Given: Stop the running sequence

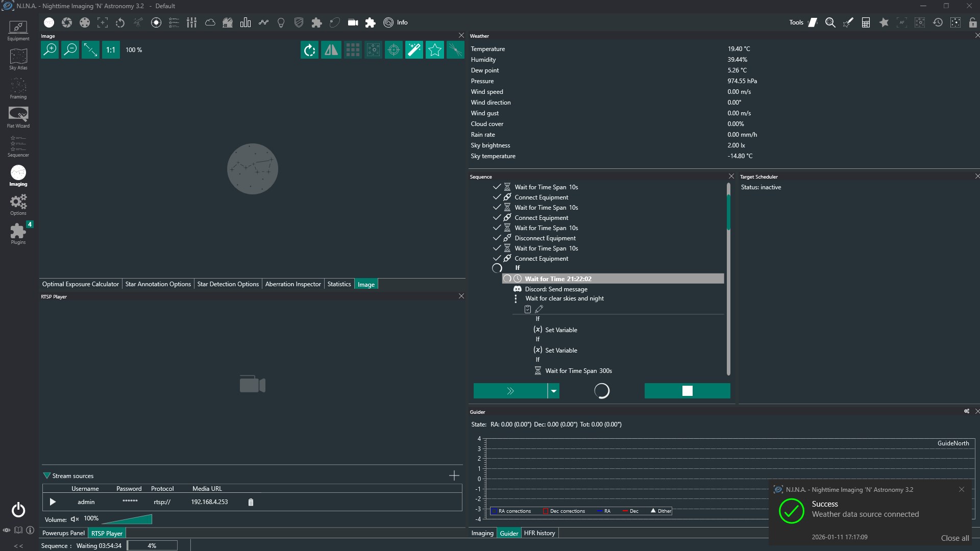Looking at the screenshot, I should pos(687,391).
